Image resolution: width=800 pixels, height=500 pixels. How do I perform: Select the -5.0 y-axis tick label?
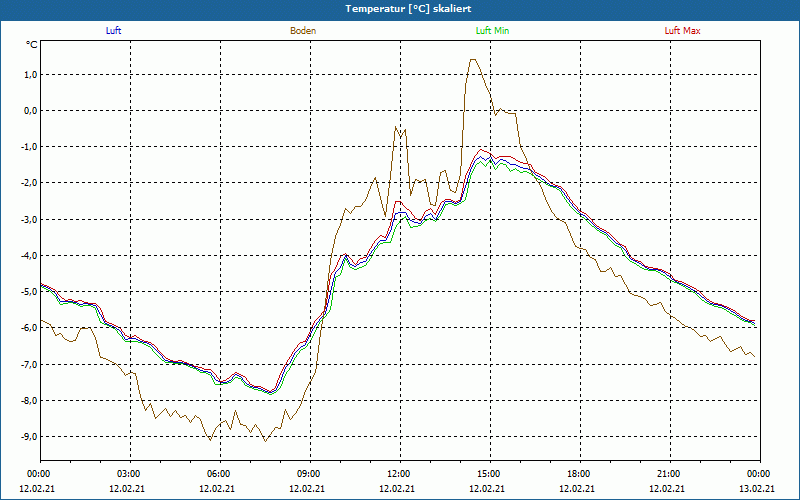tap(27, 292)
